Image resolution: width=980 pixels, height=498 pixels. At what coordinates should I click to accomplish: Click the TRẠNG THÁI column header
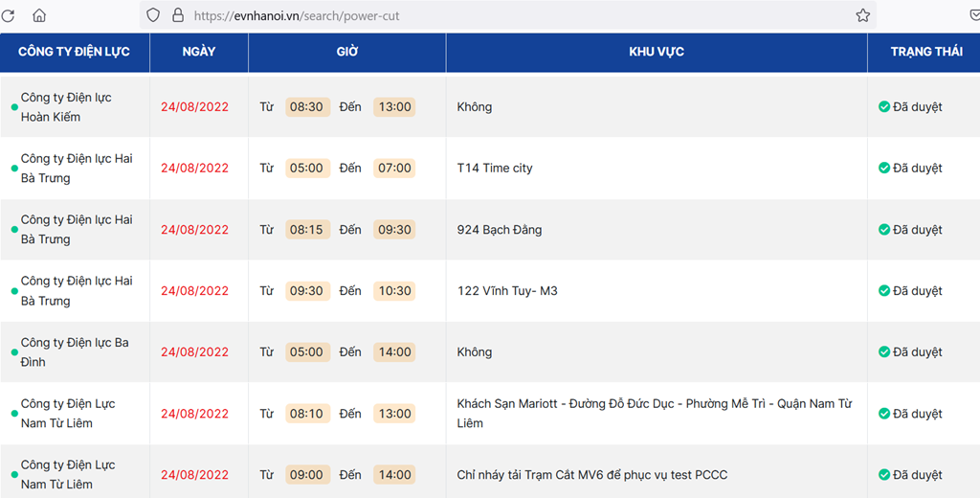pos(926,52)
